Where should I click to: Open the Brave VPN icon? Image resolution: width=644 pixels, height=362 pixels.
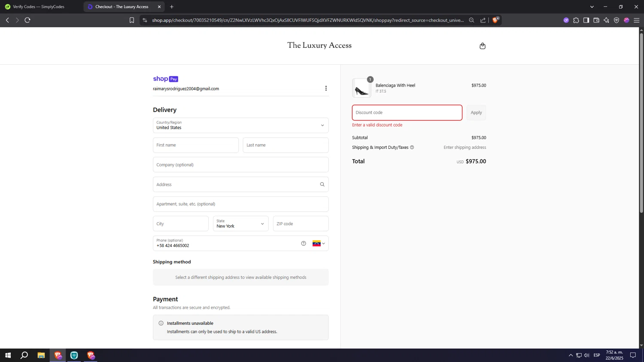pyautogui.click(x=617, y=20)
